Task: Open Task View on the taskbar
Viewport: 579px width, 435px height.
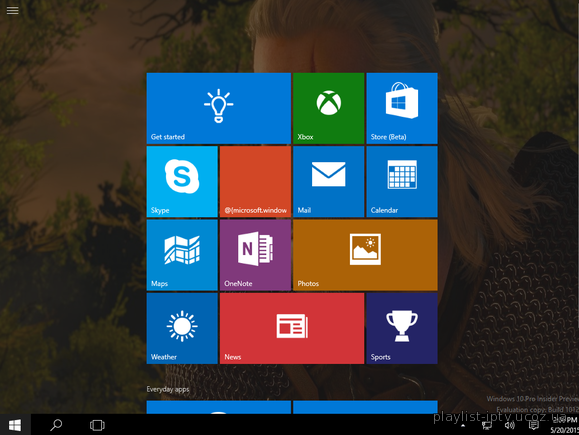Action: 97,425
